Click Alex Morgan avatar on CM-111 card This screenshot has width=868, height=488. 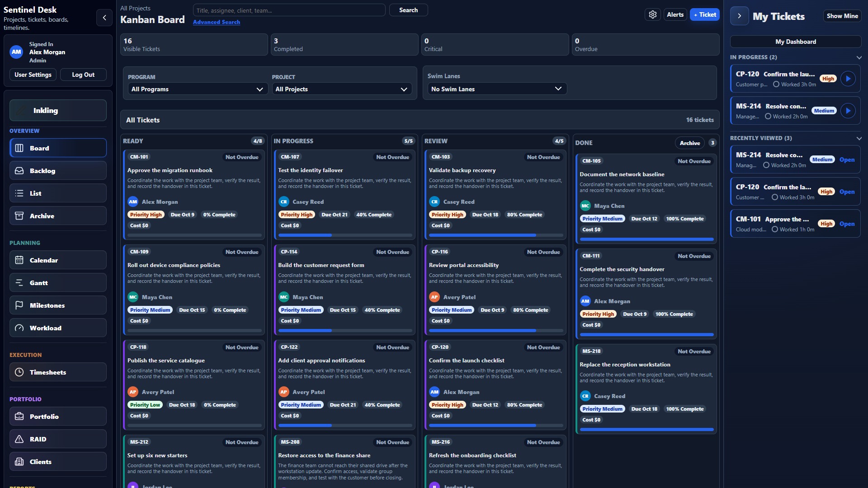[x=585, y=301]
